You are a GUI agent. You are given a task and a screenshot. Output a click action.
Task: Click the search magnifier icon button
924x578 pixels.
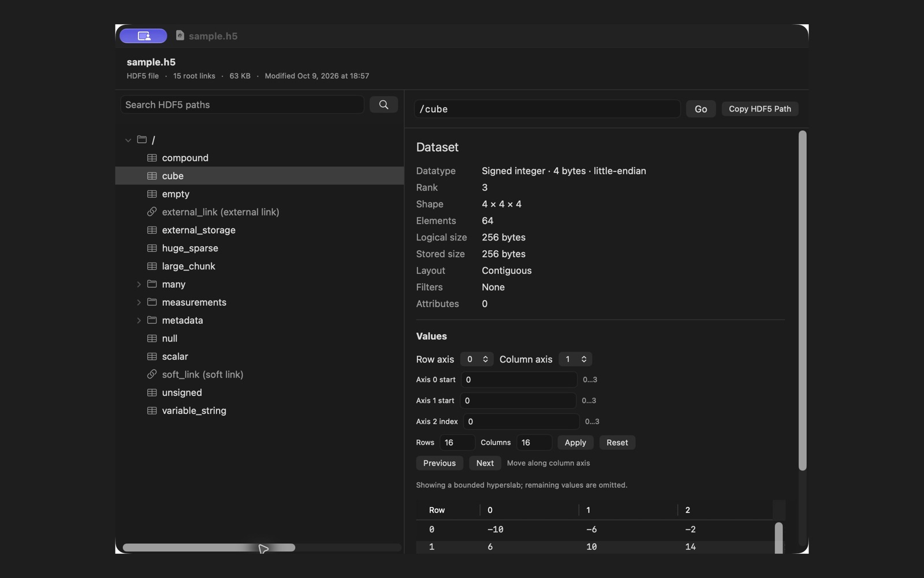pyautogui.click(x=383, y=105)
